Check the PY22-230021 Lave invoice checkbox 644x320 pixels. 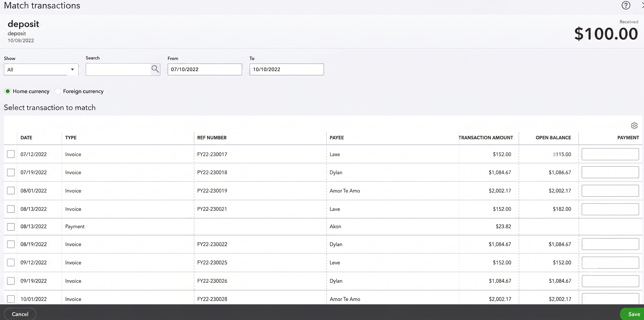pyautogui.click(x=11, y=209)
